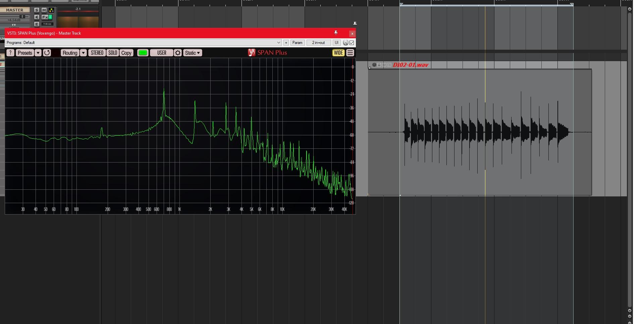
Task: Click the USER spectrum mode selector
Action: pyautogui.click(x=162, y=53)
